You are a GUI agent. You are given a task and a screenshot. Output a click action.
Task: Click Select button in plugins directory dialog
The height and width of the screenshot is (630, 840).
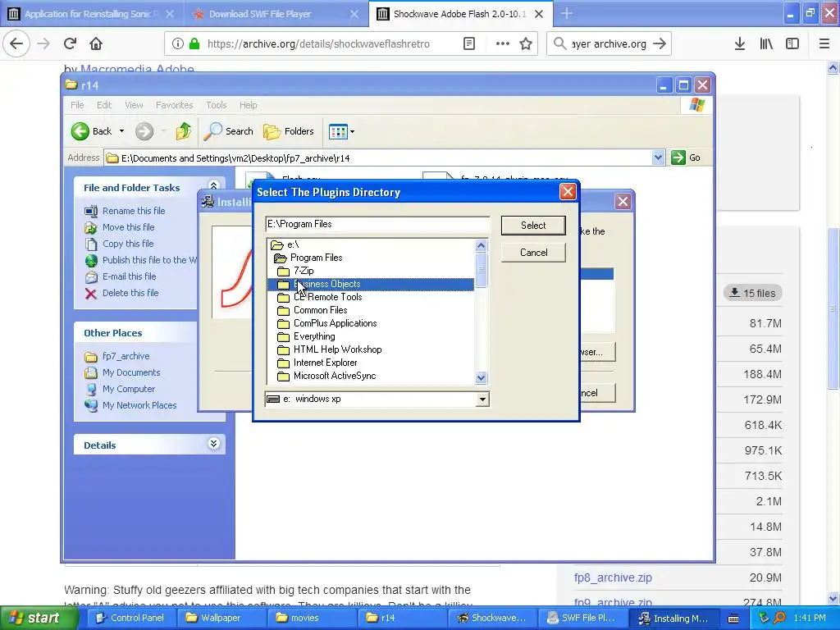coord(533,226)
